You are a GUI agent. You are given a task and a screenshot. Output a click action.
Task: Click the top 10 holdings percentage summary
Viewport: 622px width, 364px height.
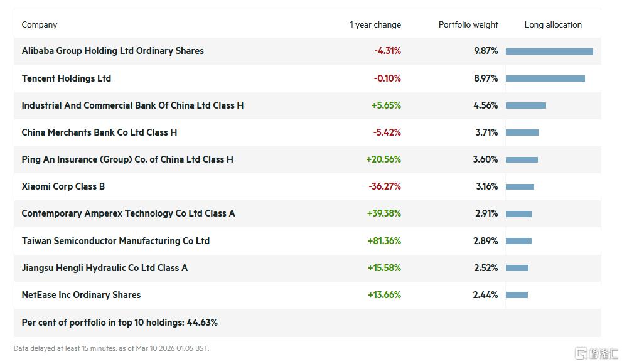[119, 323]
